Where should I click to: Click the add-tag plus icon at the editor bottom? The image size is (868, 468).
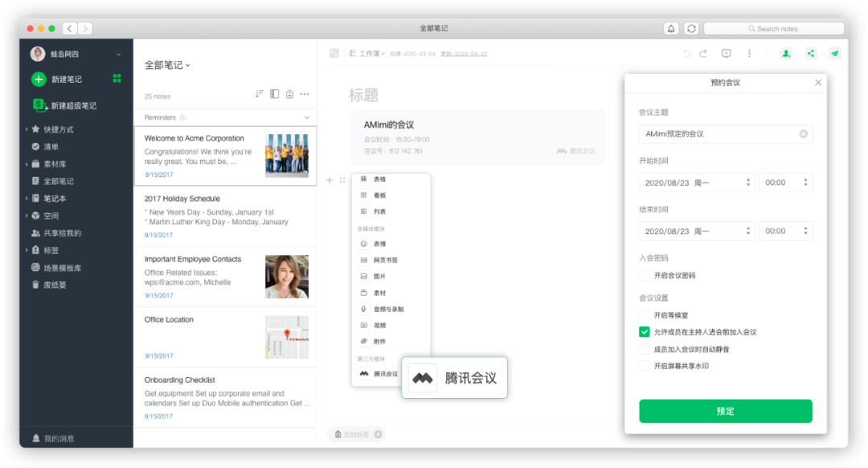tap(378, 434)
